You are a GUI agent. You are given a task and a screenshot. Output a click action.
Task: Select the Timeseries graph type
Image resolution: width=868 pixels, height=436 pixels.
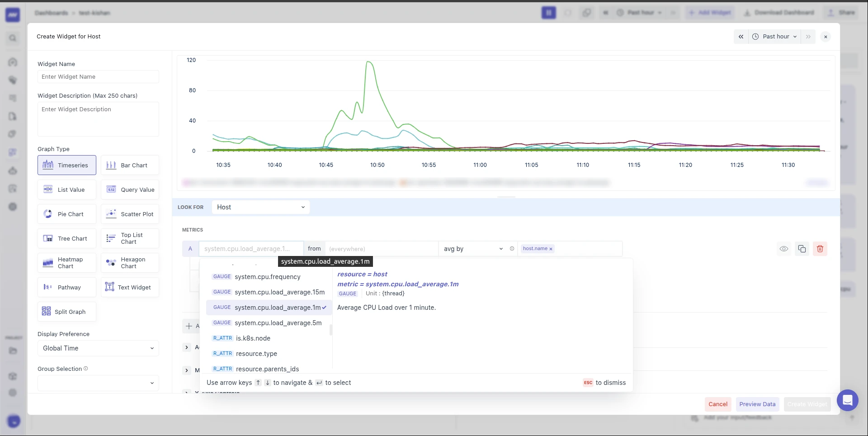click(67, 165)
